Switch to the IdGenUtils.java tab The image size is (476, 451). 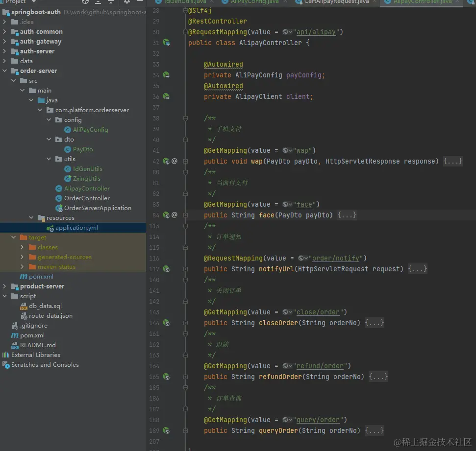185,2
